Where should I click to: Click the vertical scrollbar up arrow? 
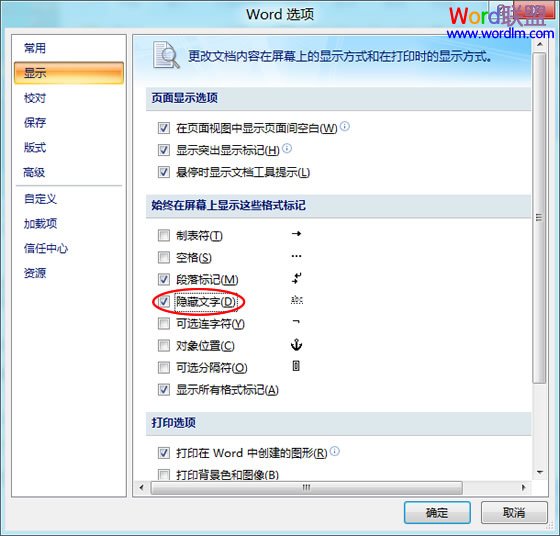540,44
